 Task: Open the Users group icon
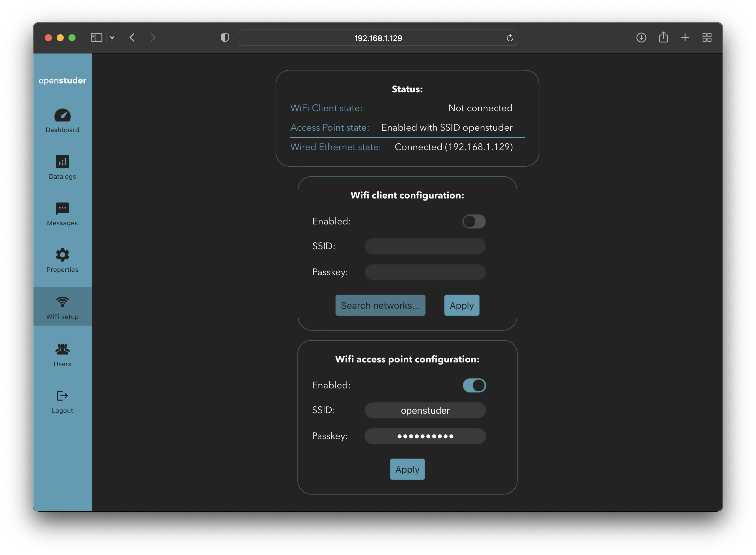tap(63, 349)
